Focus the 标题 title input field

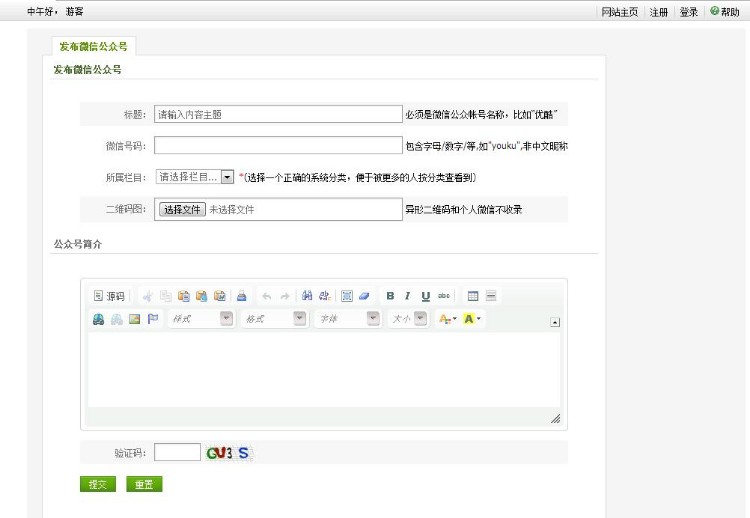tap(278, 114)
